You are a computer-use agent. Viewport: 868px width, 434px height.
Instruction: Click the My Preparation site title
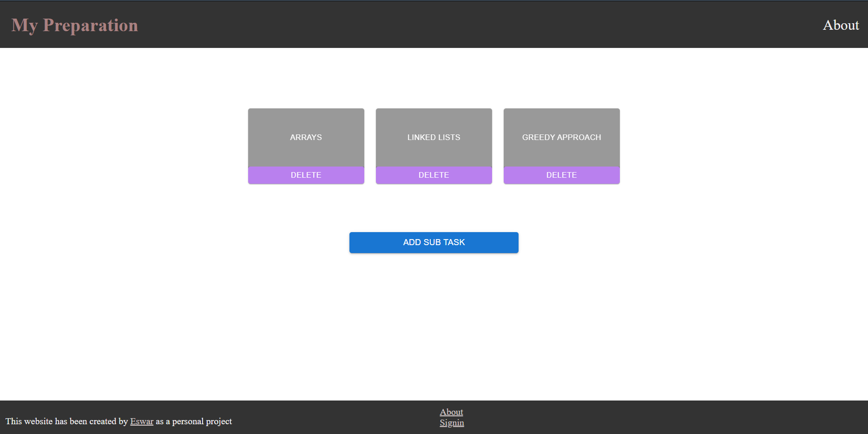(74, 25)
